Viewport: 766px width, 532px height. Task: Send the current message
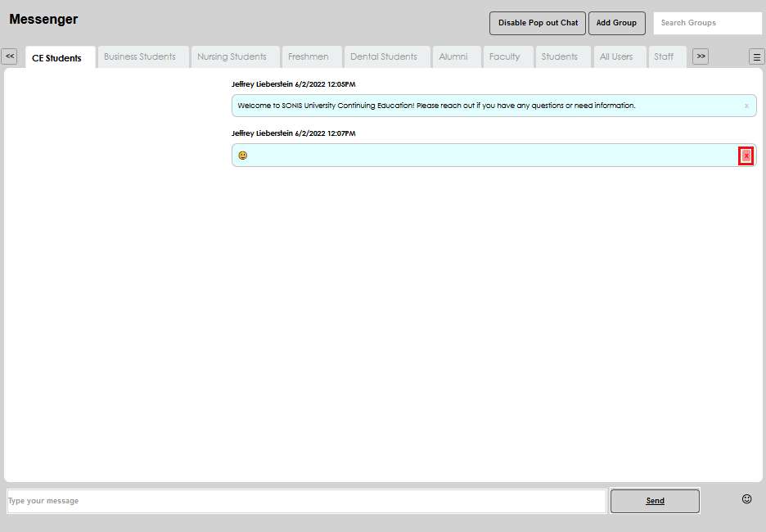tap(654, 500)
